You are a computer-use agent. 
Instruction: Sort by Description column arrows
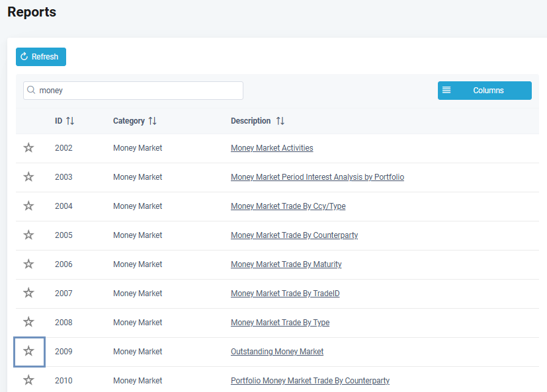(x=280, y=121)
